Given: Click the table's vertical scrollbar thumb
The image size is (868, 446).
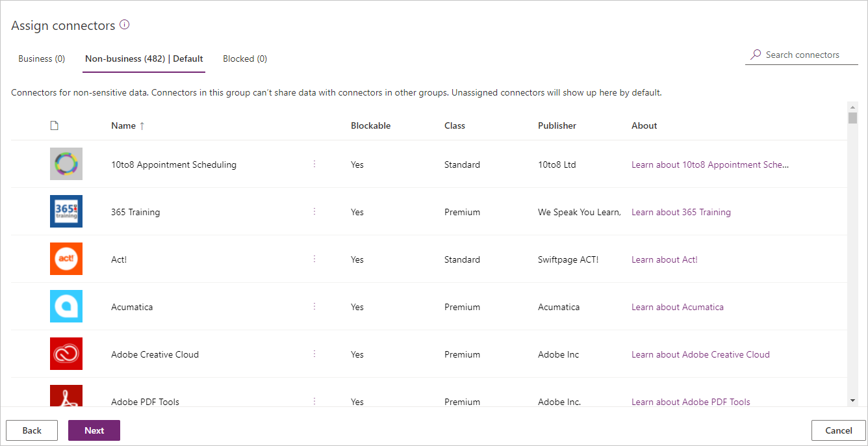Looking at the screenshot, I should click(852, 118).
